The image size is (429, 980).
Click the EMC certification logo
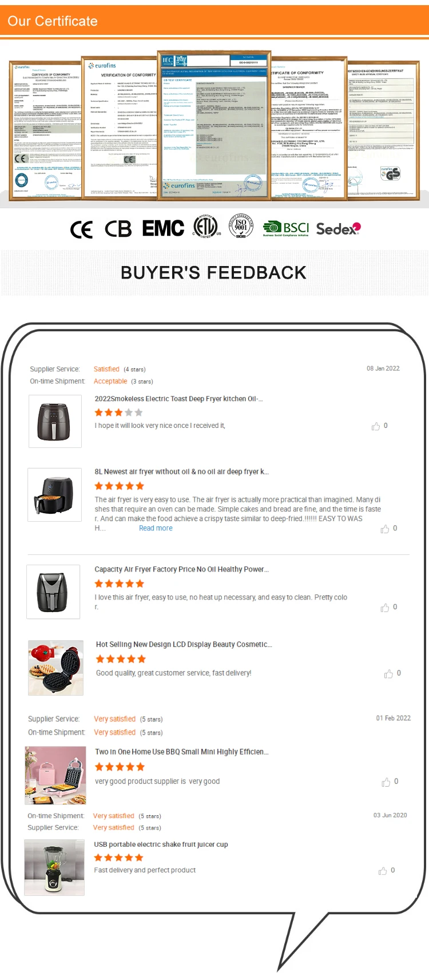click(x=163, y=228)
